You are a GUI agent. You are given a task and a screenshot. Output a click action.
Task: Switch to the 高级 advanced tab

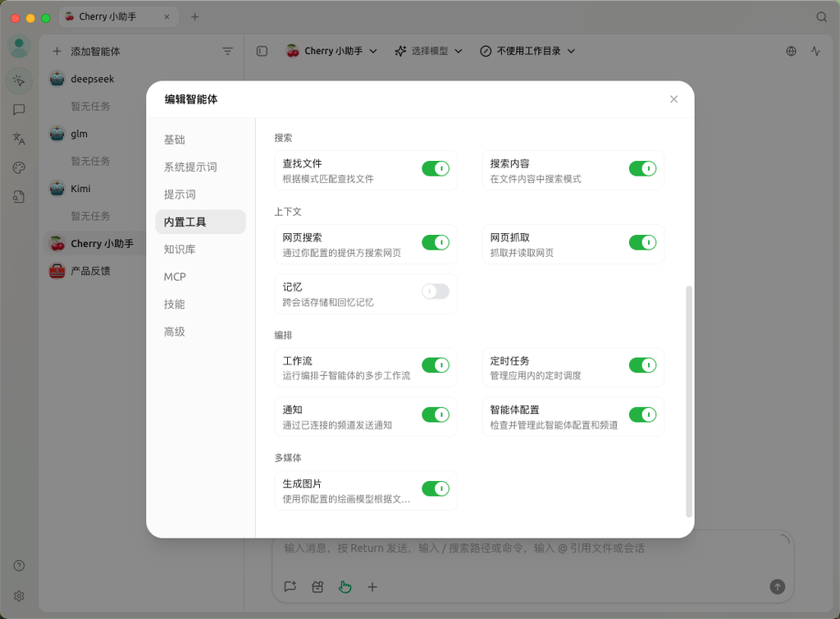200,332
